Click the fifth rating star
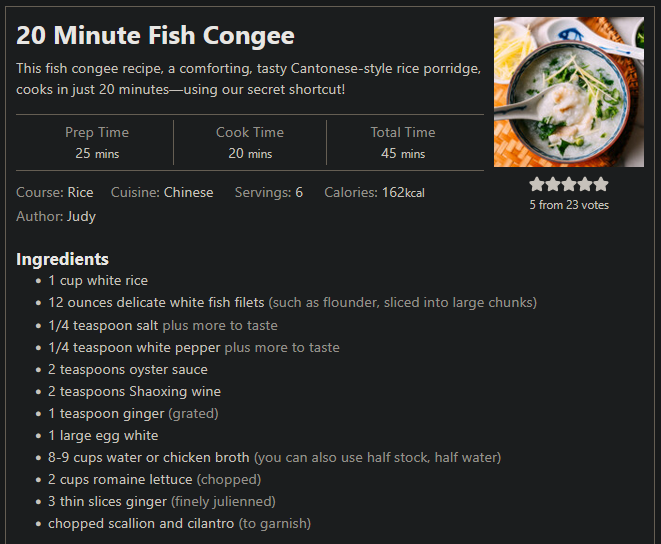This screenshot has height=544, width=661. 601,184
